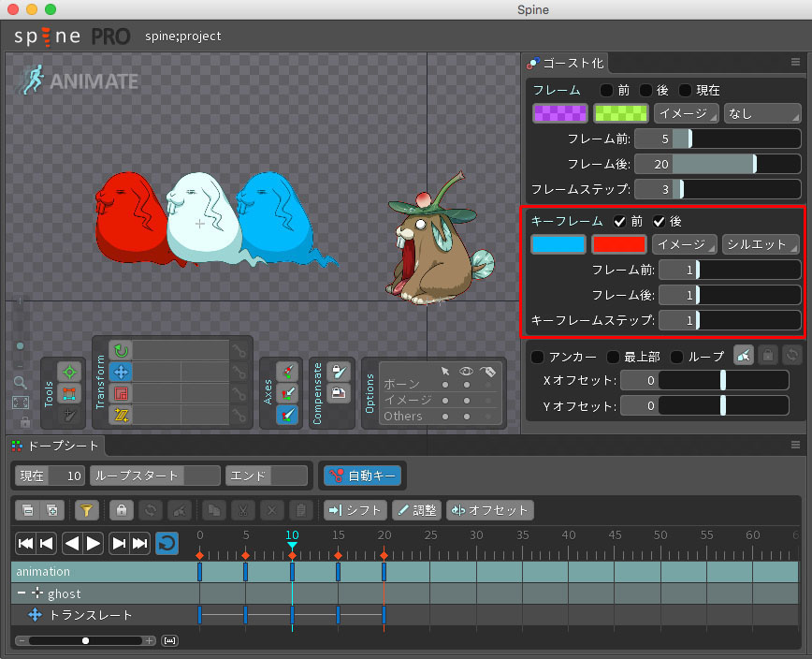
Task: Click the dopesheet lock icon
Action: [122, 510]
